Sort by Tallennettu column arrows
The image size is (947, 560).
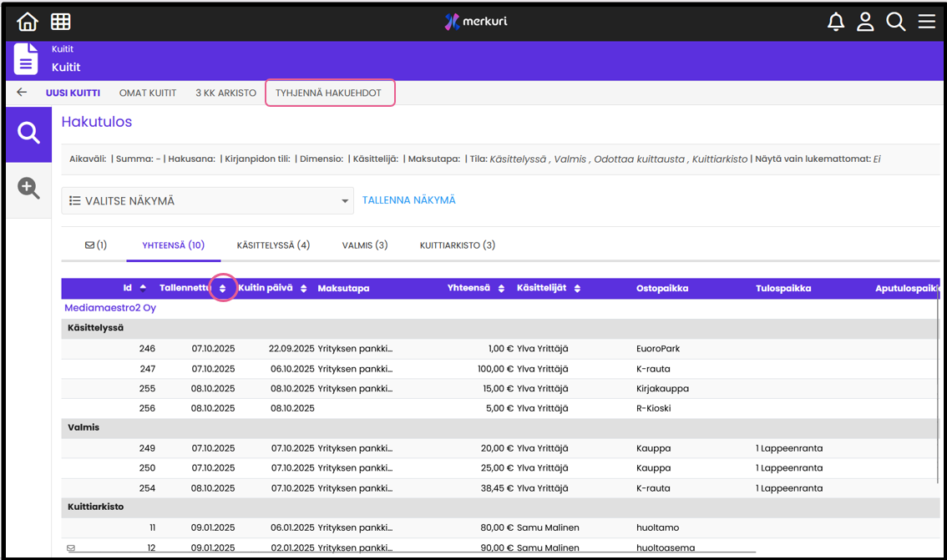coord(222,289)
